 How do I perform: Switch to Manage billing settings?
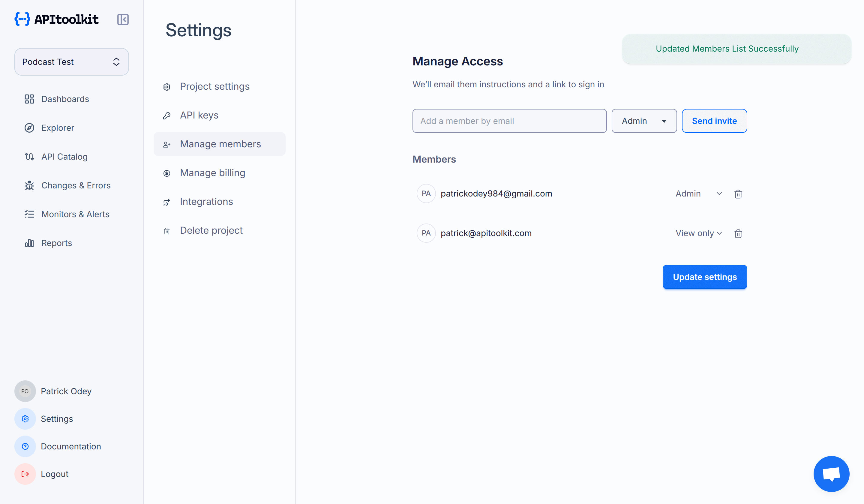coord(212,172)
